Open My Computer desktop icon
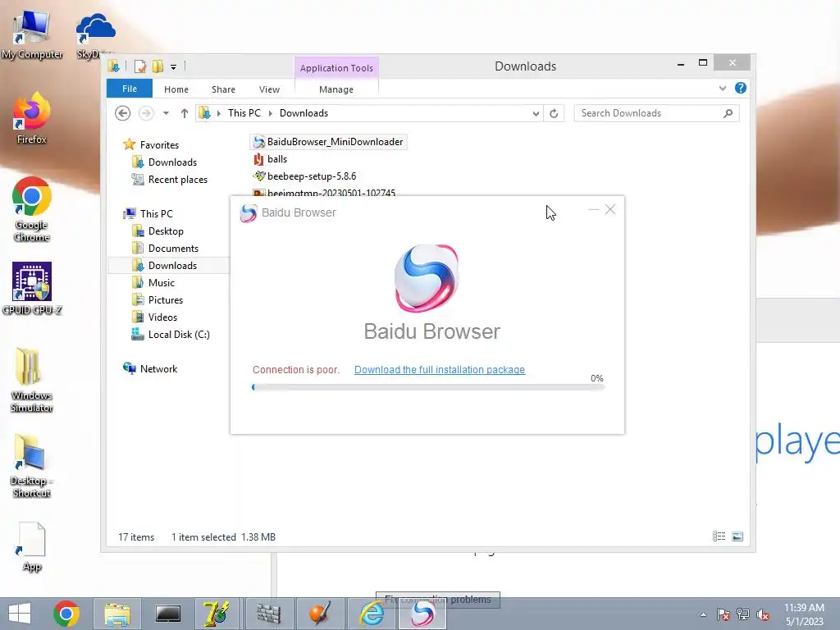 (x=32, y=34)
